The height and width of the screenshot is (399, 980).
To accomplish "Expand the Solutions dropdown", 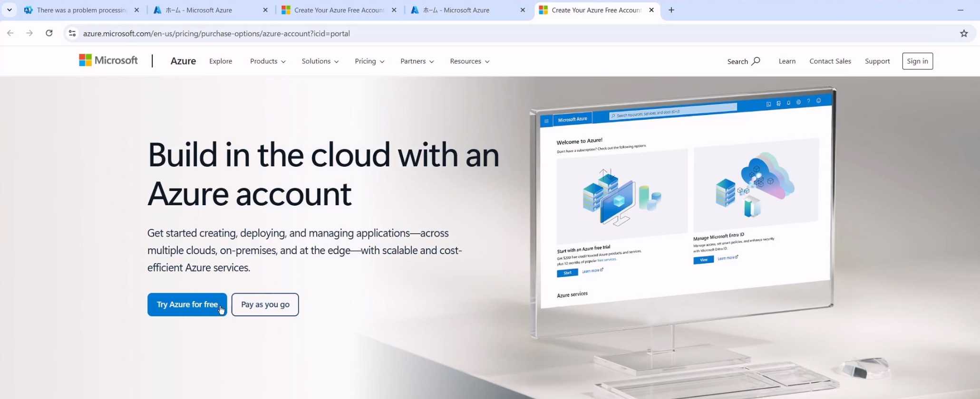I will 320,61.
